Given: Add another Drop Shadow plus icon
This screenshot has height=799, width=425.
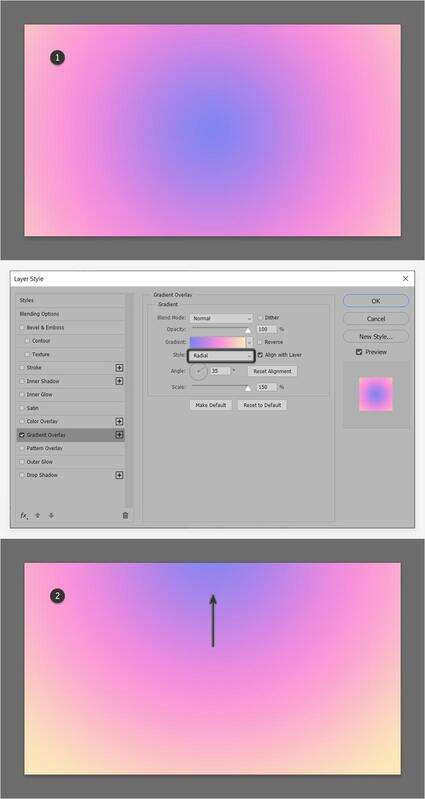Looking at the screenshot, I should [119, 475].
